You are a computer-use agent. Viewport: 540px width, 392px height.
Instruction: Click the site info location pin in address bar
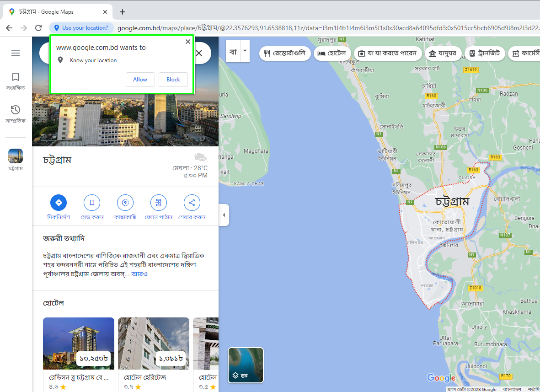(x=57, y=28)
